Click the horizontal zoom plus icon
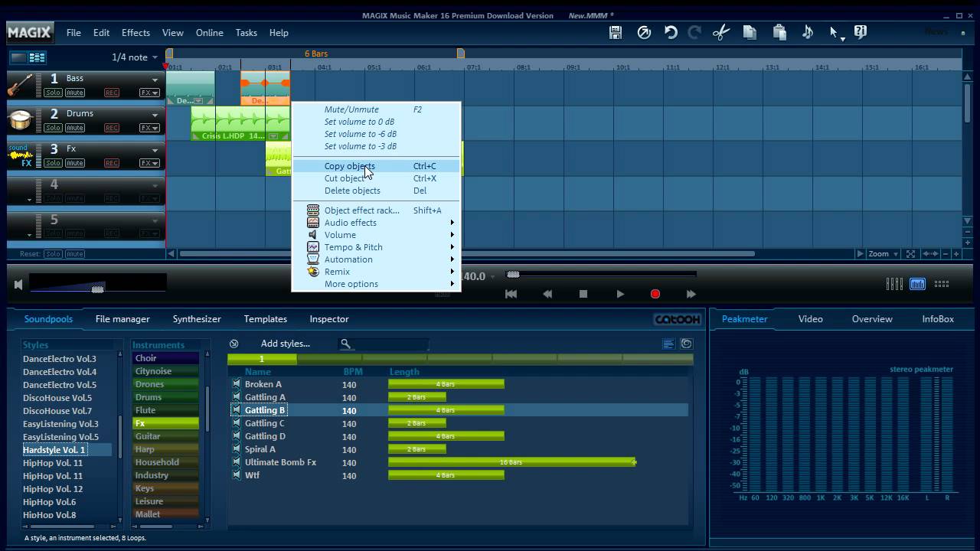 click(x=957, y=254)
